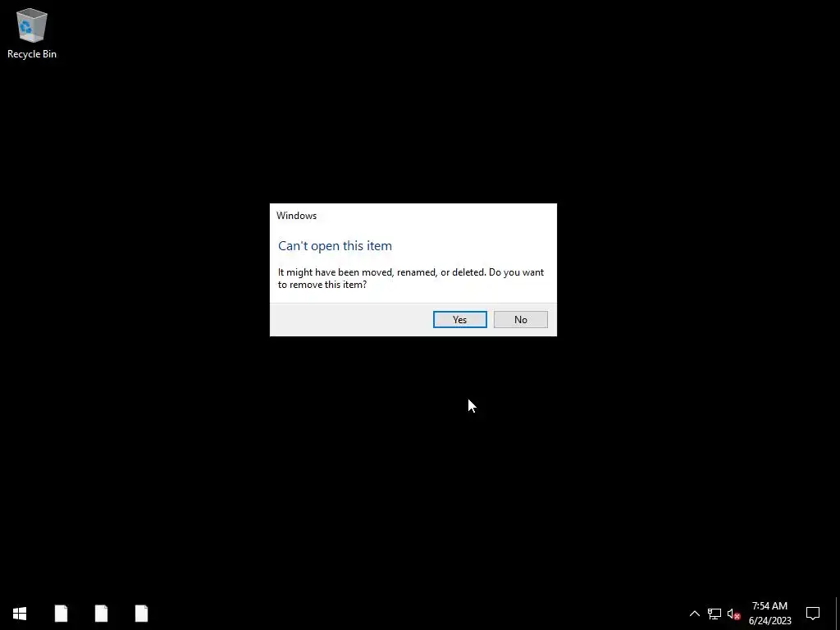Viewport: 840px width, 630px height.
Task: Click the "Windows" dialog title text
Action: point(296,216)
